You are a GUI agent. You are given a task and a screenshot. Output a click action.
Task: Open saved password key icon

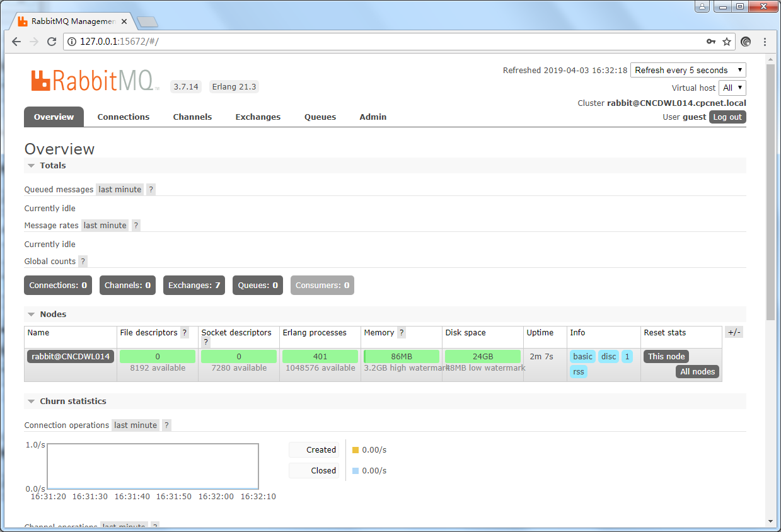(x=711, y=42)
